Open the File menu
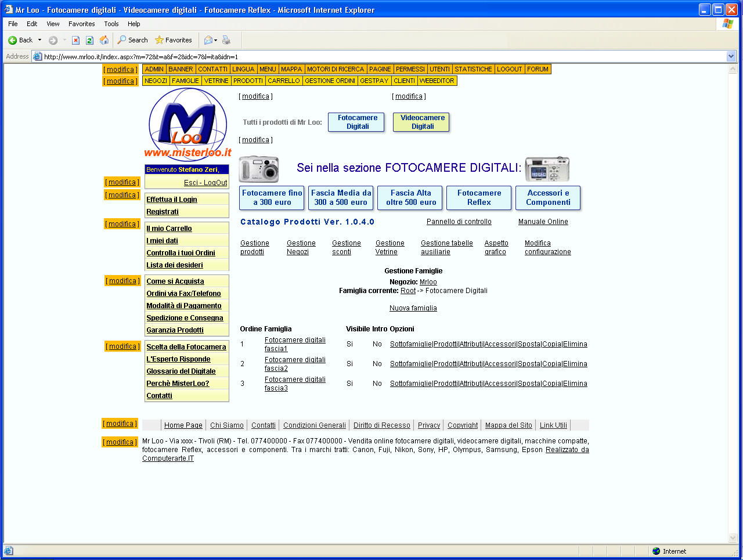Screen dimensions: 743x560 13,24
